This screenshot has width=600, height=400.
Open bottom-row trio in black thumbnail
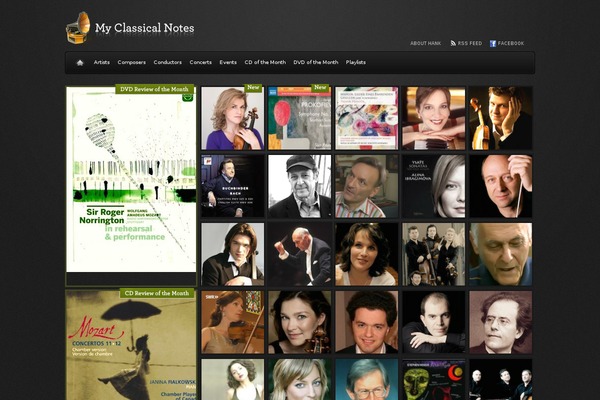(501, 379)
